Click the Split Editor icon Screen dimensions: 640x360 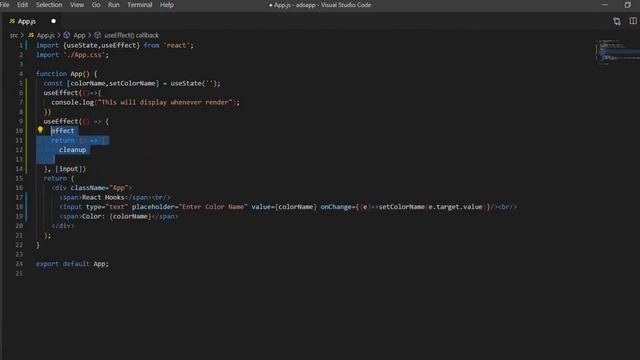633,21
